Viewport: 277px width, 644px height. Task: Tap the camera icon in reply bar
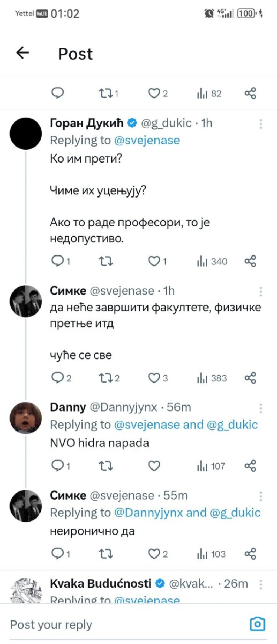(257, 624)
